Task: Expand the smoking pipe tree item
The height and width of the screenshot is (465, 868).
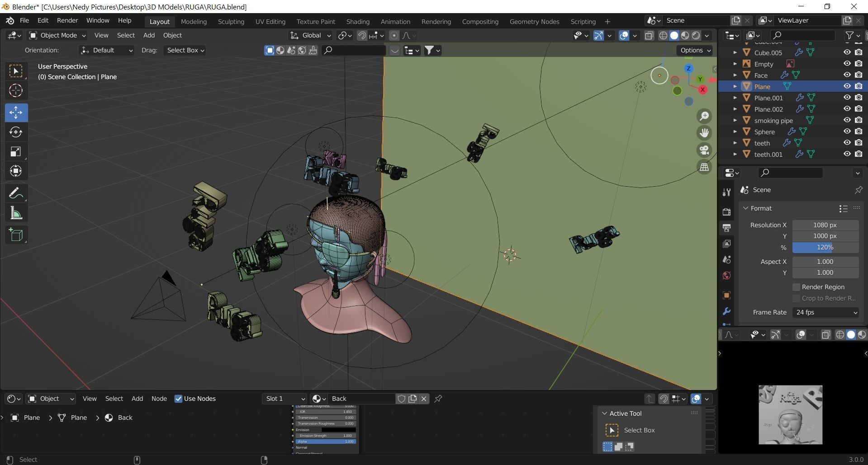Action: coord(735,120)
